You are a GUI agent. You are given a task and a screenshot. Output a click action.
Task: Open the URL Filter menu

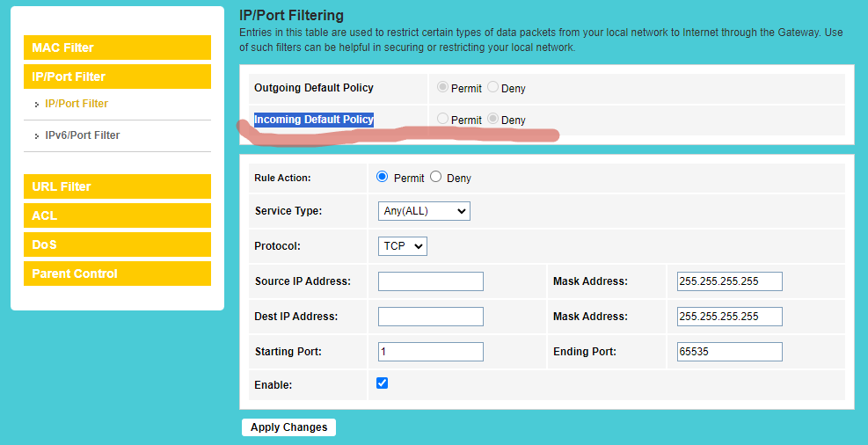click(x=117, y=186)
